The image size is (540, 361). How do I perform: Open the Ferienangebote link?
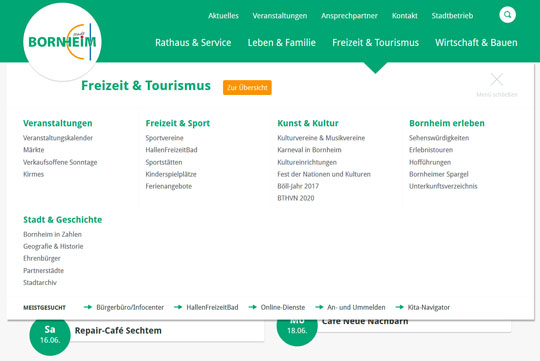169,186
